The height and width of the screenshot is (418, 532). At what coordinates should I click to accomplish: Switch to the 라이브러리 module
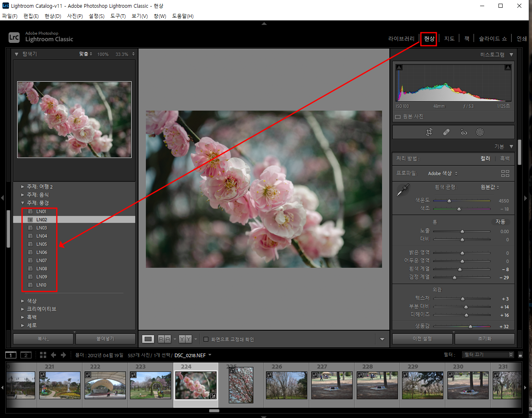click(401, 39)
